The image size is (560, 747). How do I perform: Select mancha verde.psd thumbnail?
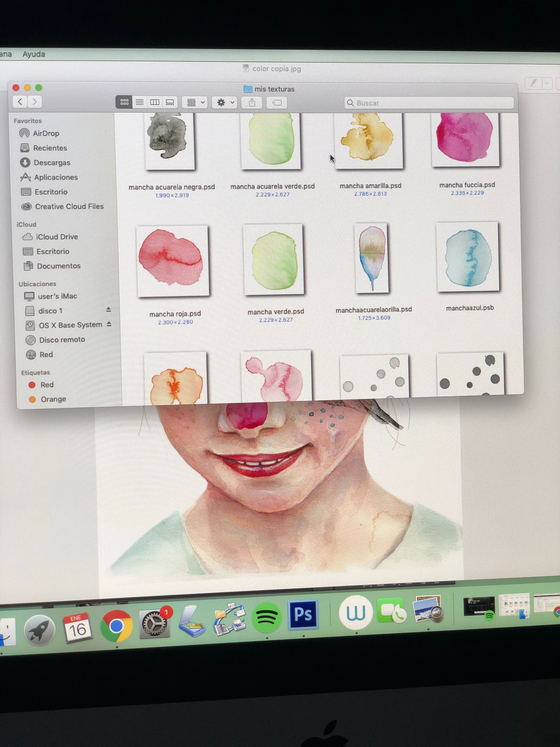pyautogui.click(x=274, y=259)
